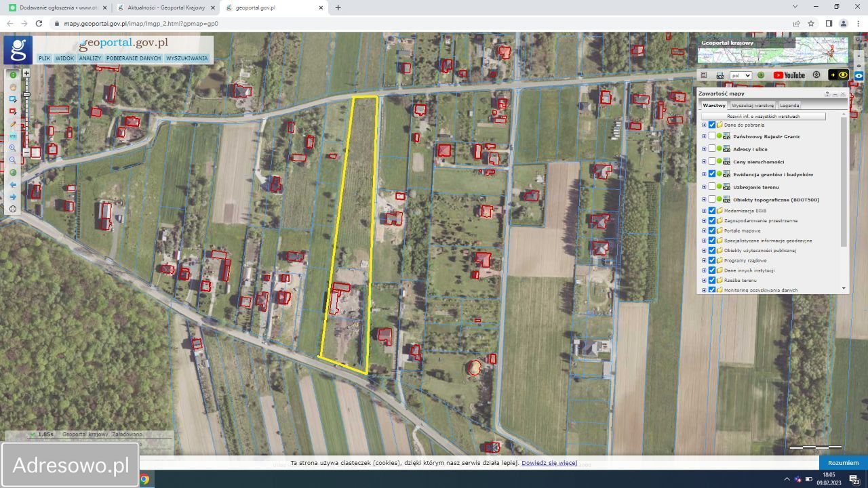Click Rozwiń inf. o wszystkich warstwach button

point(764,117)
